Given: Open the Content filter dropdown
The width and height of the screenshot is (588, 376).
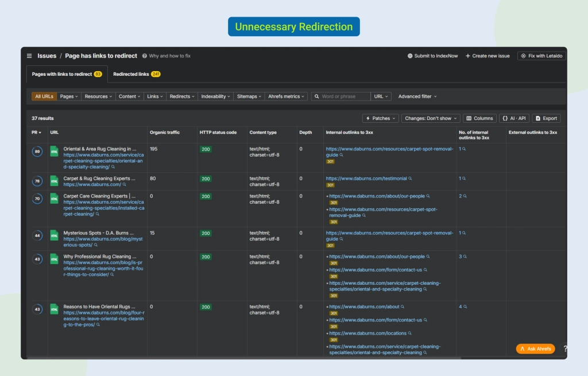Looking at the screenshot, I should click(x=129, y=96).
